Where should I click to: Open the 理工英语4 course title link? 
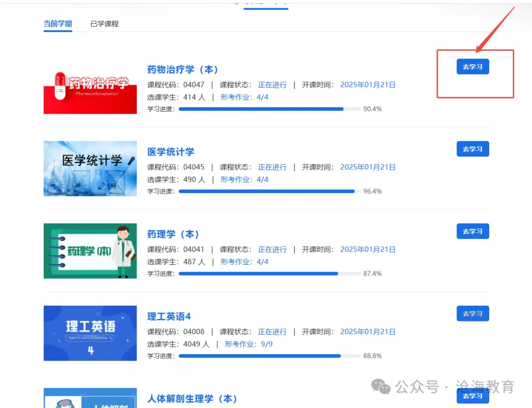click(x=169, y=316)
